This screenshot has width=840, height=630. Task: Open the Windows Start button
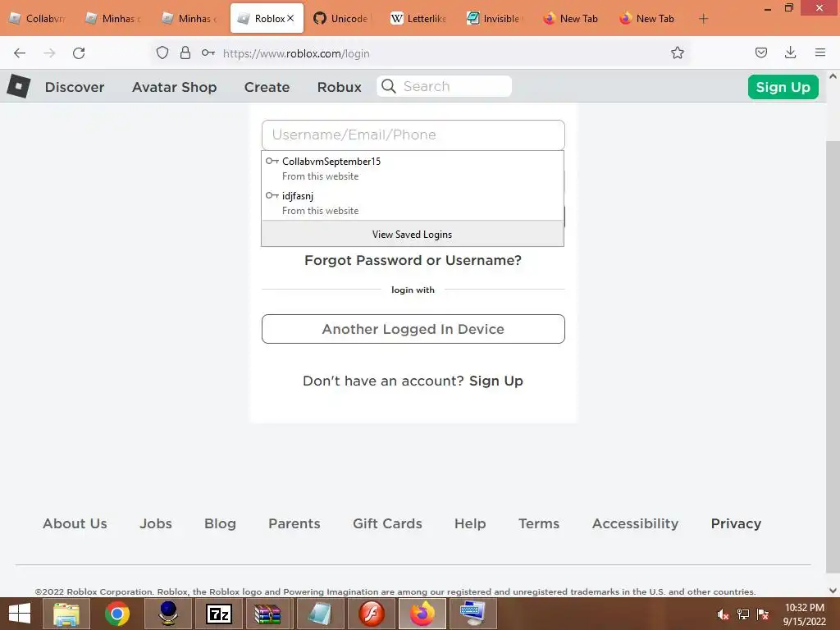(x=20, y=614)
